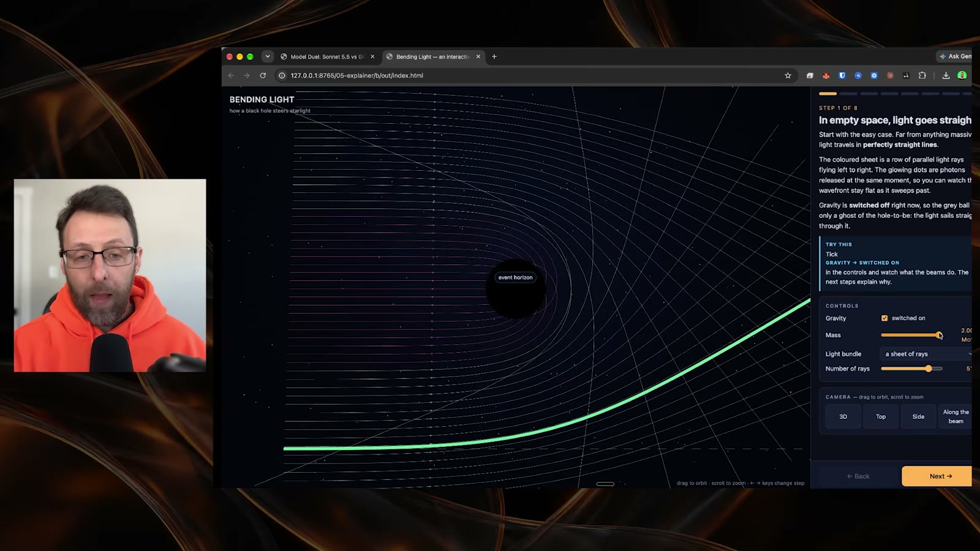Screen dimensions: 980x551
Task: Adjust the Number of rays slider
Action: point(911,369)
